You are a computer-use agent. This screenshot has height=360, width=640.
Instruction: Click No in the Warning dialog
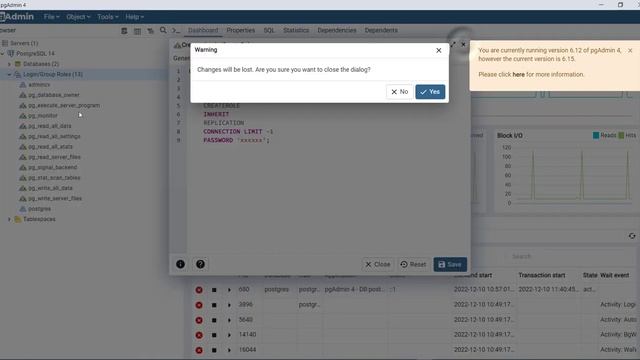tap(400, 92)
